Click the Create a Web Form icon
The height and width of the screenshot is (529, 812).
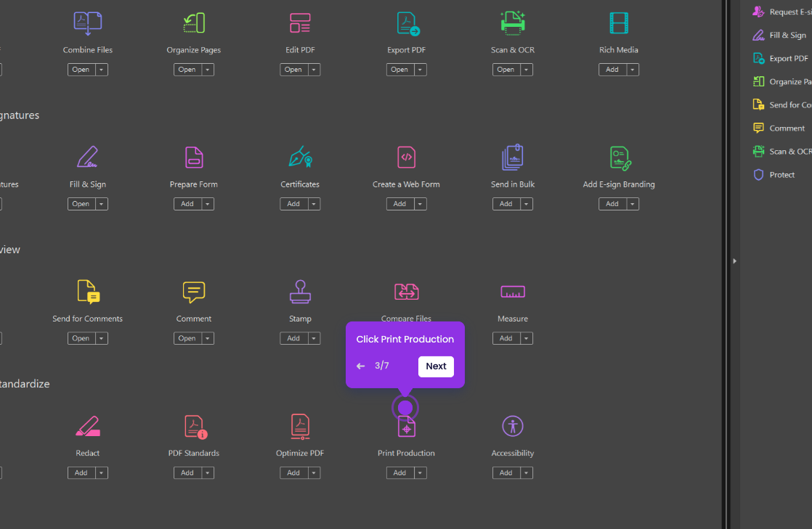pos(407,157)
